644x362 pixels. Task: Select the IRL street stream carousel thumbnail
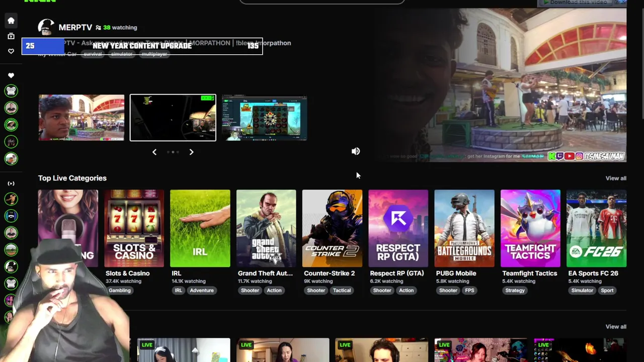(x=82, y=118)
